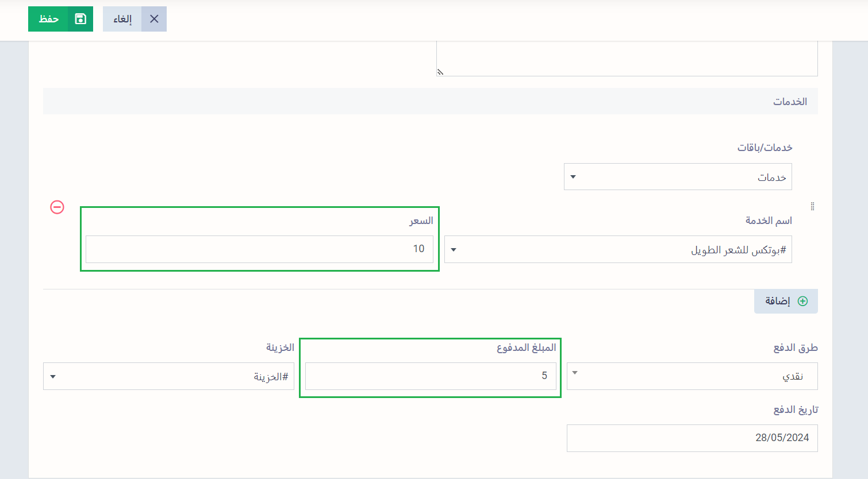Expand the اسم الخدمة service name dropdown
Image resolution: width=868 pixels, height=479 pixels.
pyautogui.click(x=454, y=249)
